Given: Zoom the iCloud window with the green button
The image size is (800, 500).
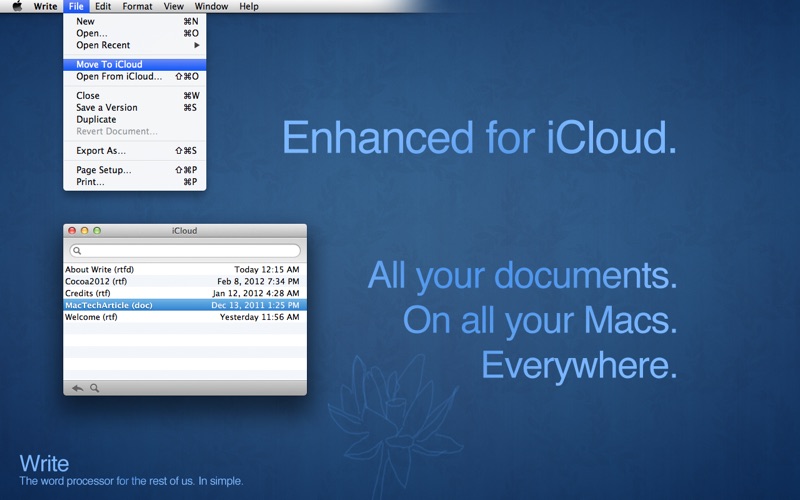Looking at the screenshot, I should (97, 231).
